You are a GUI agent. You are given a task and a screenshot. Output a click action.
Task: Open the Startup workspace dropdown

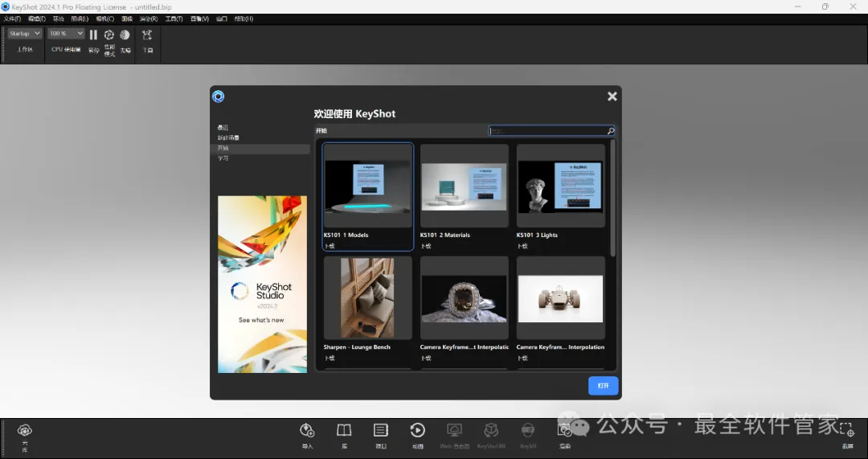25,34
